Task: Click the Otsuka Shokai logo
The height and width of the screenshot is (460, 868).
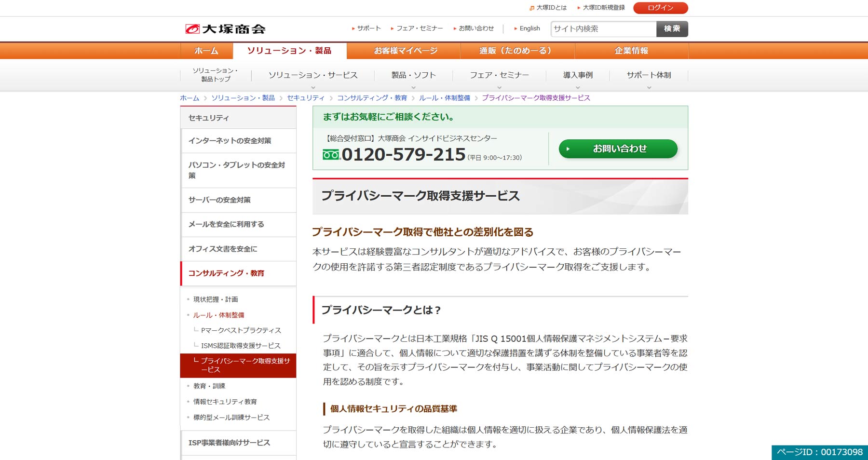Action: tap(225, 29)
